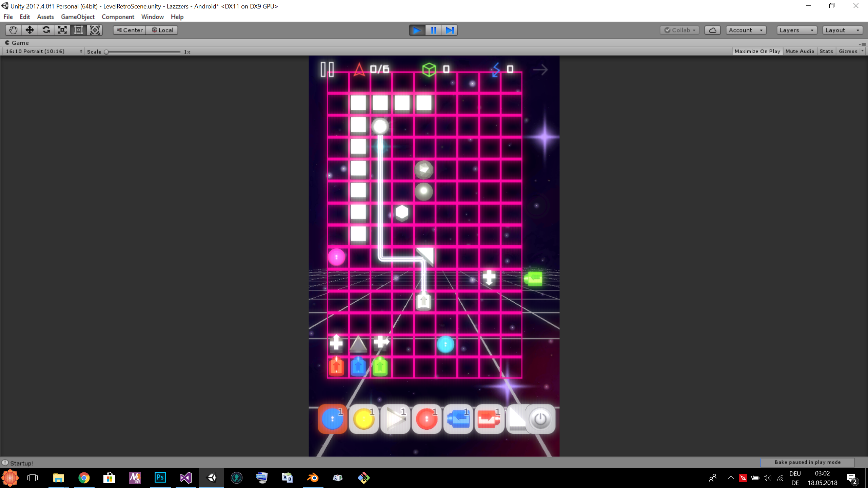The height and width of the screenshot is (488, 868).
Task: Open the aspect ratio dropdown 16:10 Portrait
Action: coord(43,51)
